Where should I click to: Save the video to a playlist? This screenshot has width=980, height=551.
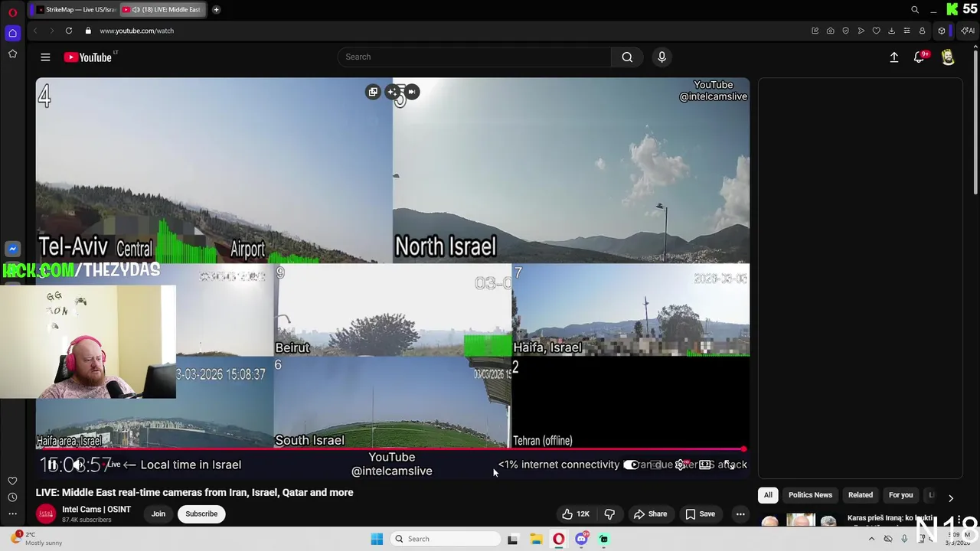700,514
